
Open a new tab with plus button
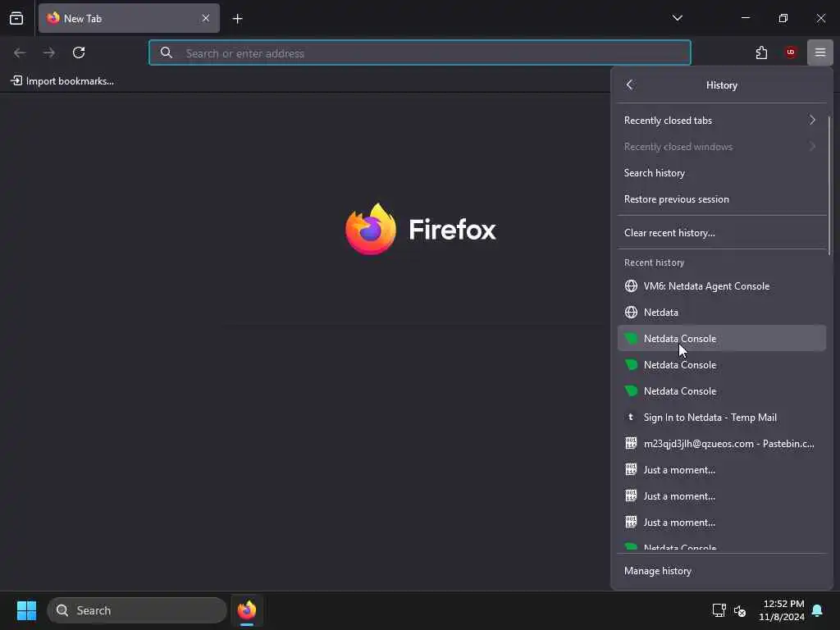(x=237, y=19)
